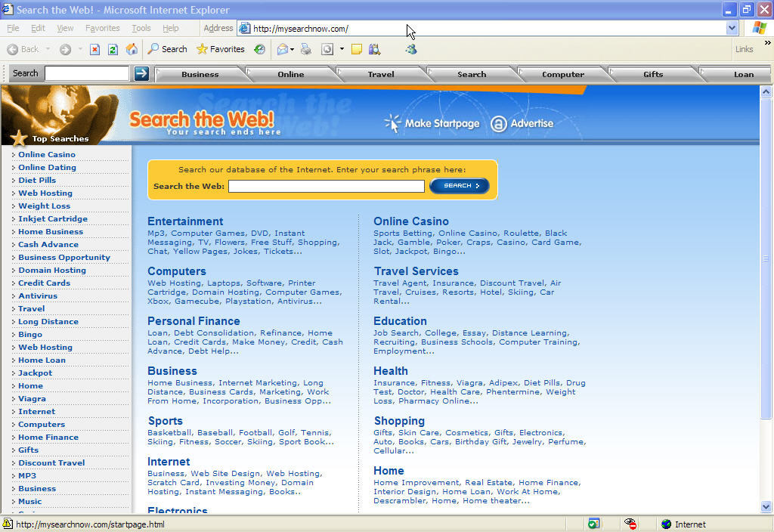Open the Personal Finance category heading
Viewport: 774px width, 532px height.
click(x=193, y=320)
